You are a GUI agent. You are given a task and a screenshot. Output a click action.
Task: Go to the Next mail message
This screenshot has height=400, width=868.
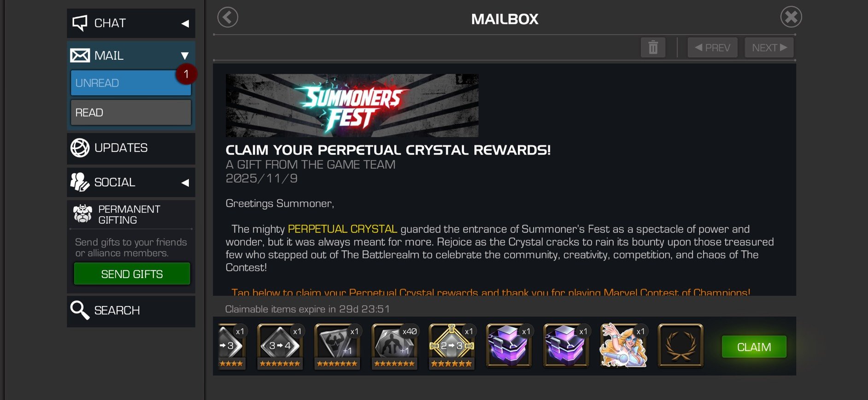click(x=769, y=47)
